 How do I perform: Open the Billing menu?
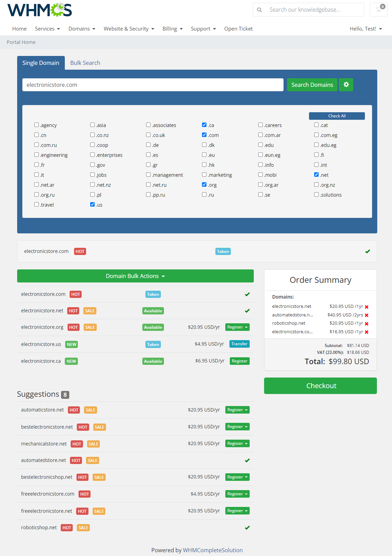[x=173, y=29]
